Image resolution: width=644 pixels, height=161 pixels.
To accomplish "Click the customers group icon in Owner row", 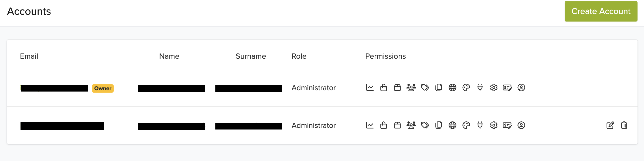I will pos(411,88).
